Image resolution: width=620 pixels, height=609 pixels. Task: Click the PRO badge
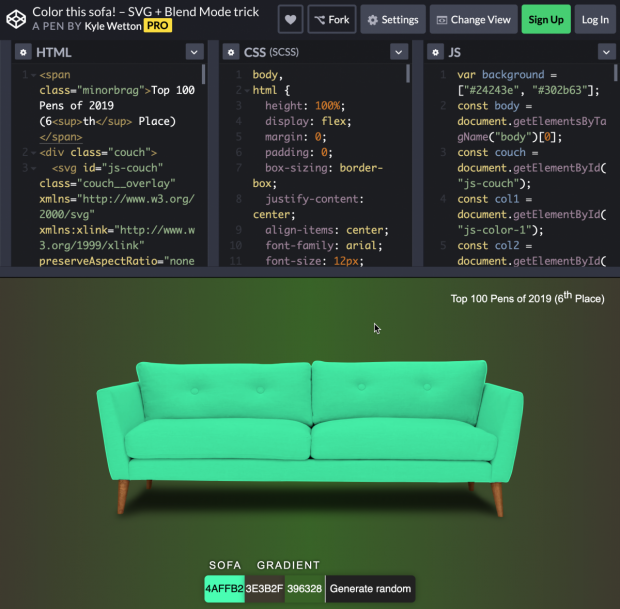pos(158,26)
